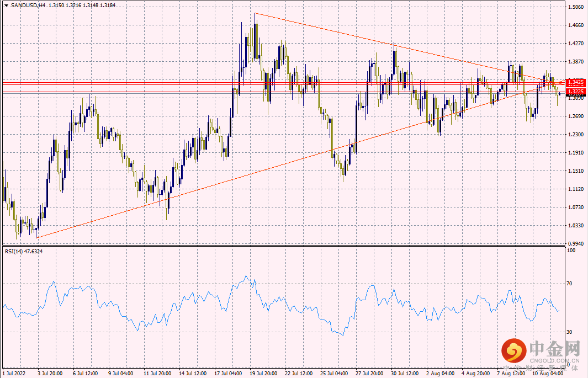The height and width of the screenshot is (378, 588).
Task: Click the RSI(14) 47.6324 indicator label
Action: pos(24,251)
